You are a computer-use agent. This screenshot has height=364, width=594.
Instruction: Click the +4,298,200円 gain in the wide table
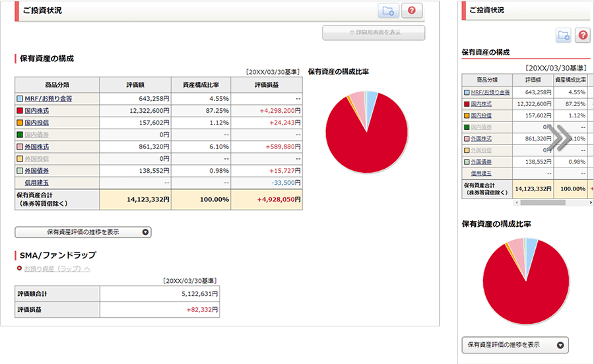coord(280,111)
